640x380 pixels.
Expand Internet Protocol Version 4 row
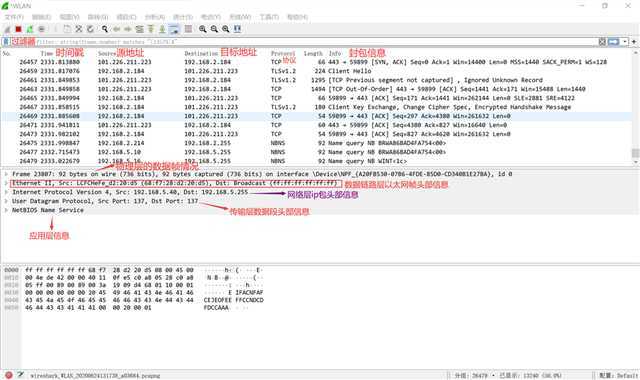(x=6, y=192)
